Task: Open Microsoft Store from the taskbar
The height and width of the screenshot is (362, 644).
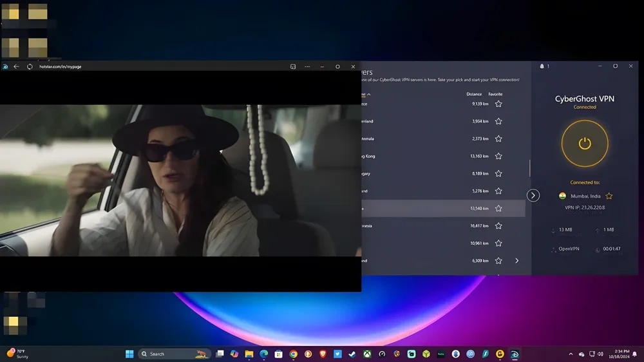Action: coord(278,354)
